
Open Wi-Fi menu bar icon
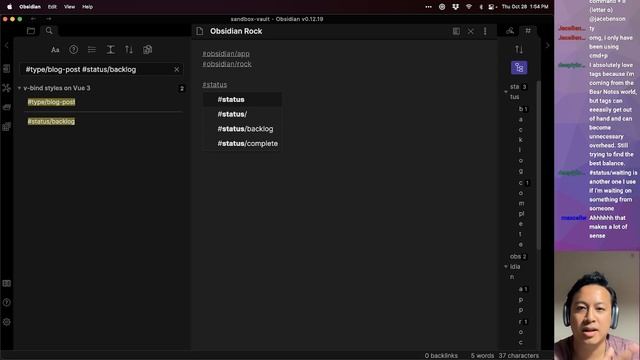point(469,7)
